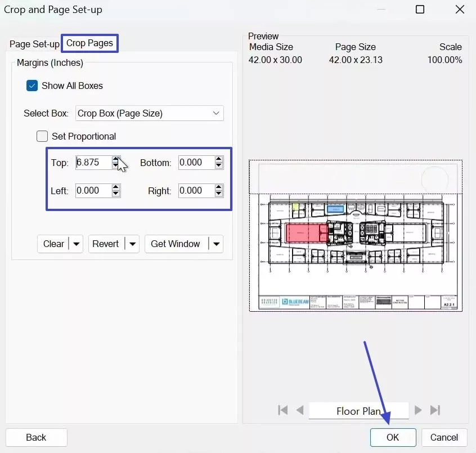Jump to the last page in the preview
This screenshot has width=476, height=453.
pos(434,410)
